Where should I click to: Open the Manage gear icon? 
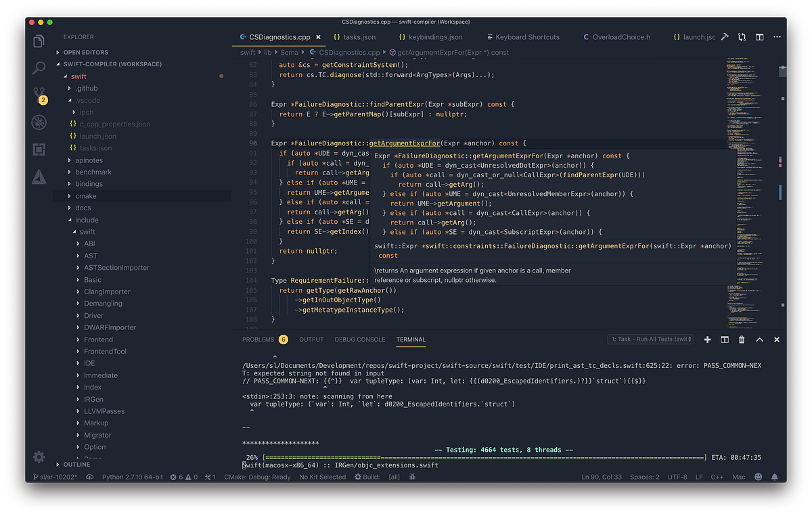pos(39,456)
